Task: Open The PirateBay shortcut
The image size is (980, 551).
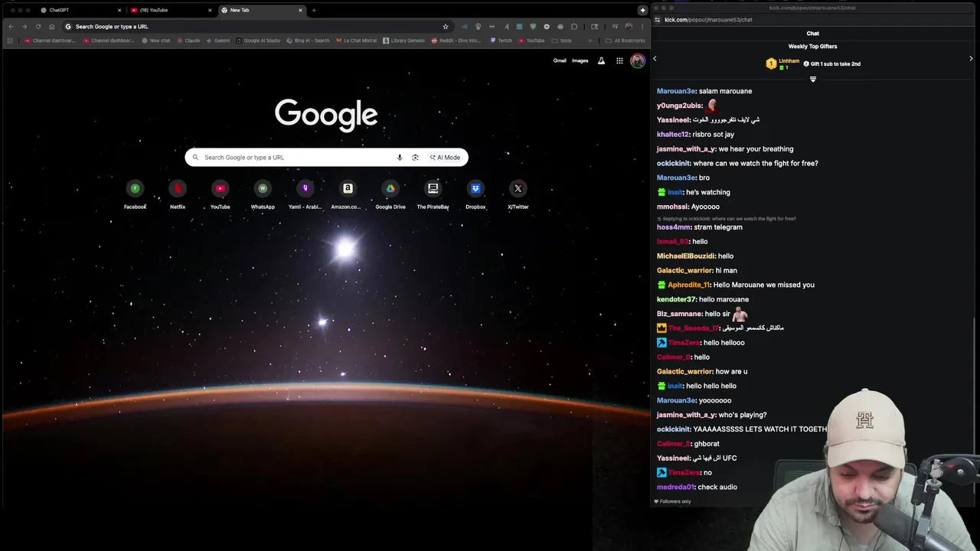Action: tap(433, 194)
